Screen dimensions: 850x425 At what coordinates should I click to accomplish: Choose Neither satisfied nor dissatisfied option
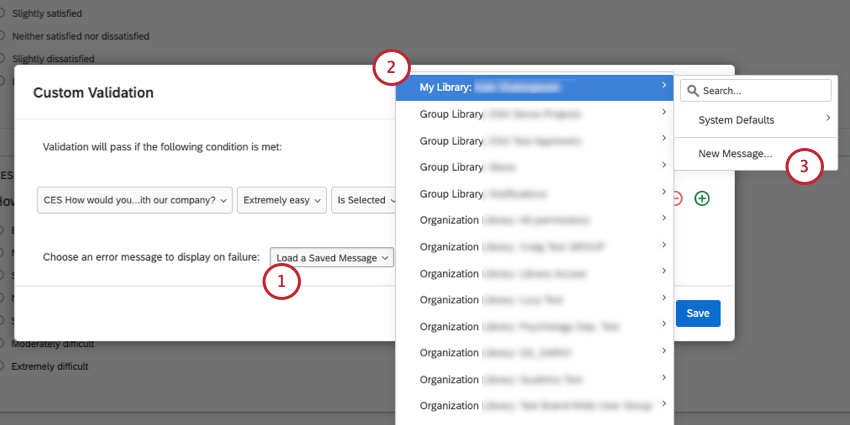(x=3, y=36)
